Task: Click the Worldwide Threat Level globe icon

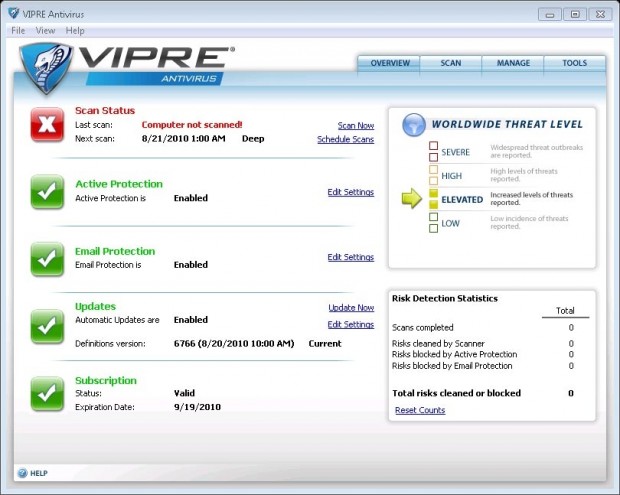Action: [414, 125]
